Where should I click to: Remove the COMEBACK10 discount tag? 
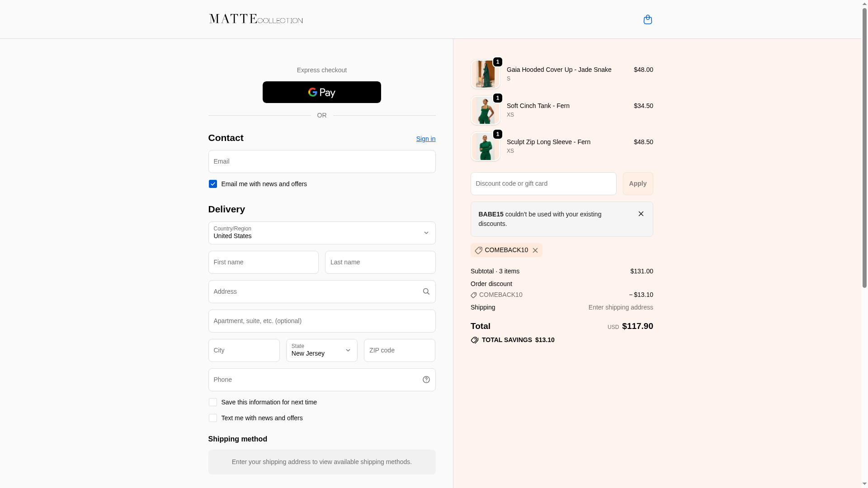pyautogui.click(x=535, y=250)
